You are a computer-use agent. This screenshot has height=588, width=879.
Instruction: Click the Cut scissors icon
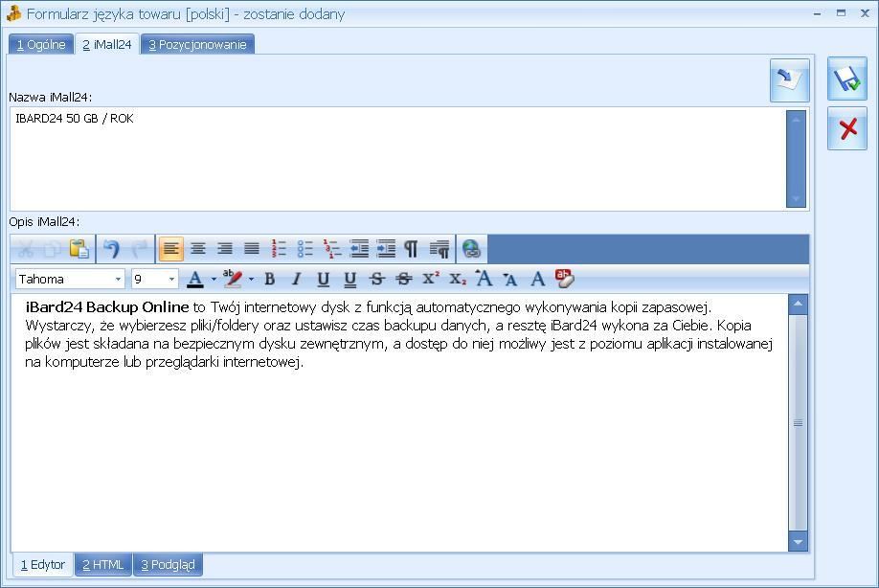(x=25, y=249)
